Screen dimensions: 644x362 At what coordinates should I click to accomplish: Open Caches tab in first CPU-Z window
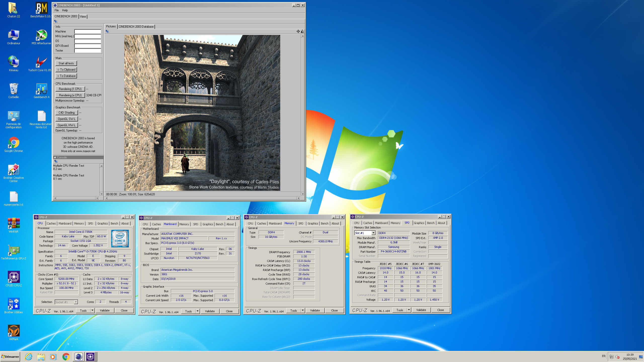[x=51, y=223]
